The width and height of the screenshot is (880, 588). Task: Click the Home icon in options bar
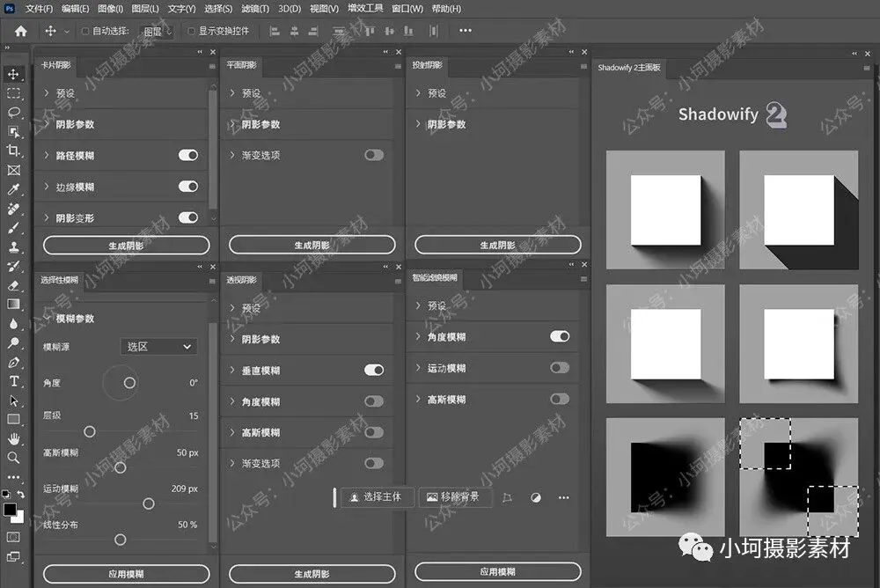[21, 31]
